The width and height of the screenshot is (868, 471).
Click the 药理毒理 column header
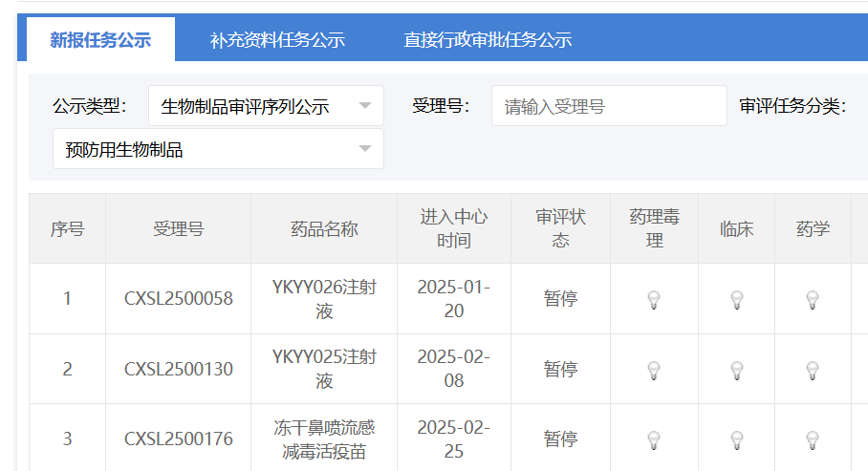(654, 228)
